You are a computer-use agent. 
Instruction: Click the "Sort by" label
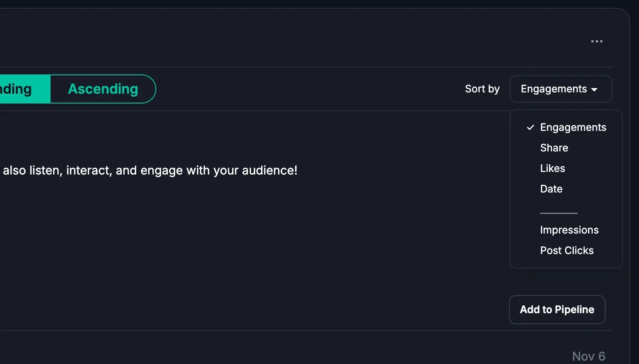point(482,89)
